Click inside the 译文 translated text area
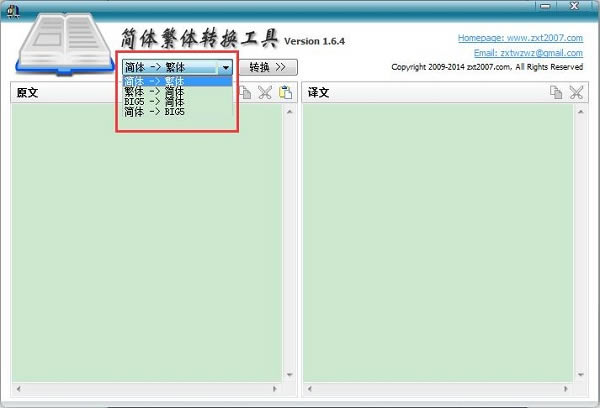The height and width of the screenshot is (408, 600). [437, 250]
